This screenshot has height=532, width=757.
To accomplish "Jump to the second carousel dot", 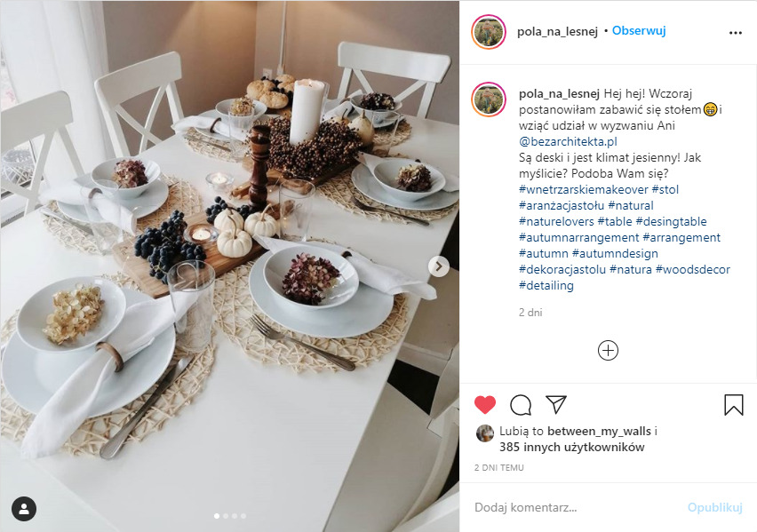I will pyautogui.click(x=226, y=516).
